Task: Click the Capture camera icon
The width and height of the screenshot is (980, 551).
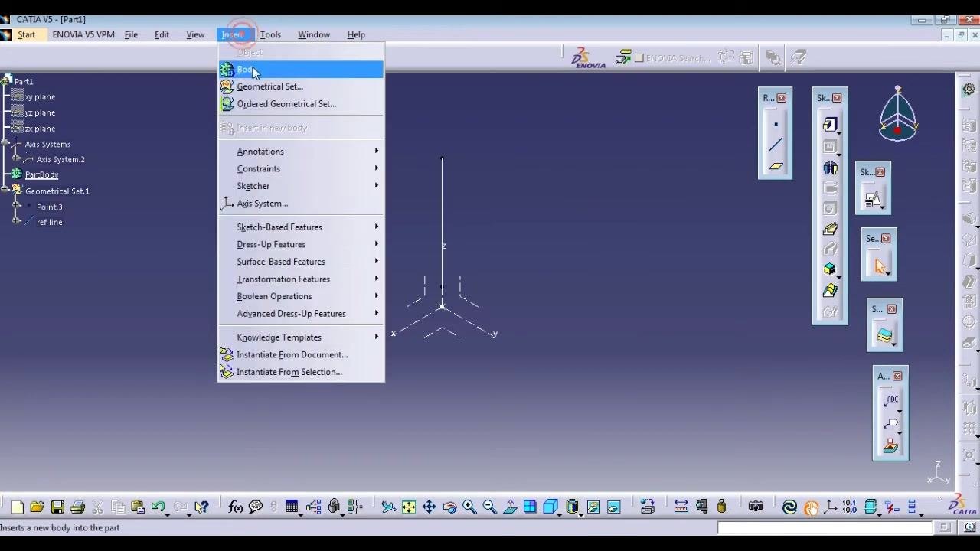Action: (x=756, y=507)
